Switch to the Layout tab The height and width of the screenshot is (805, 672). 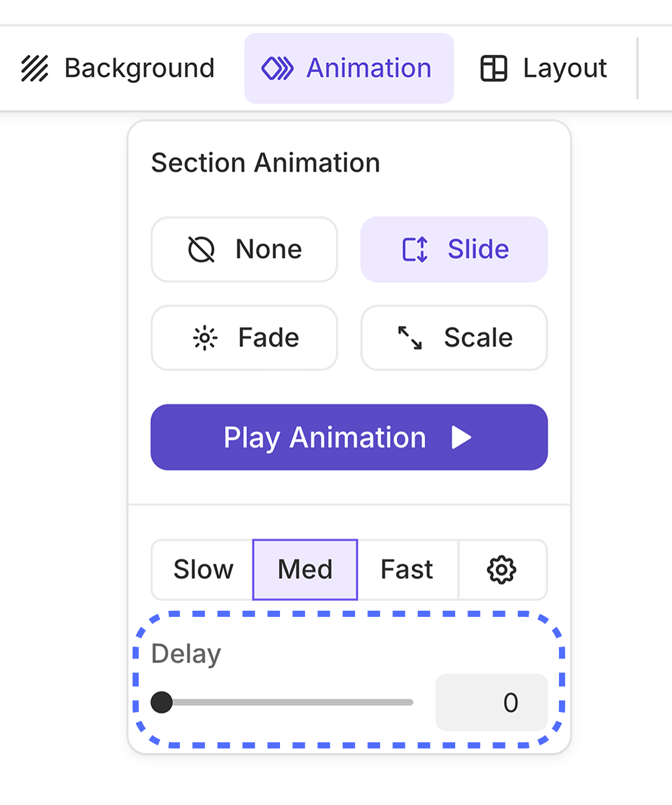[x=545, y=68]
